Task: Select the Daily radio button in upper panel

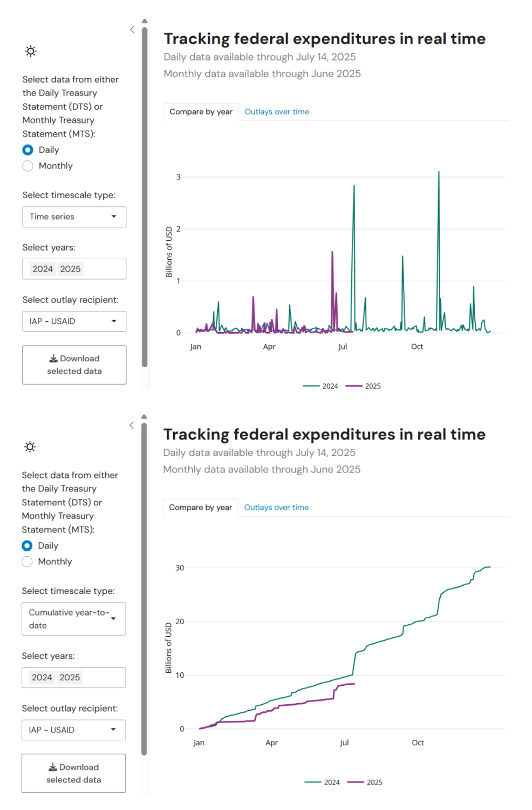Action: [28, 150]
